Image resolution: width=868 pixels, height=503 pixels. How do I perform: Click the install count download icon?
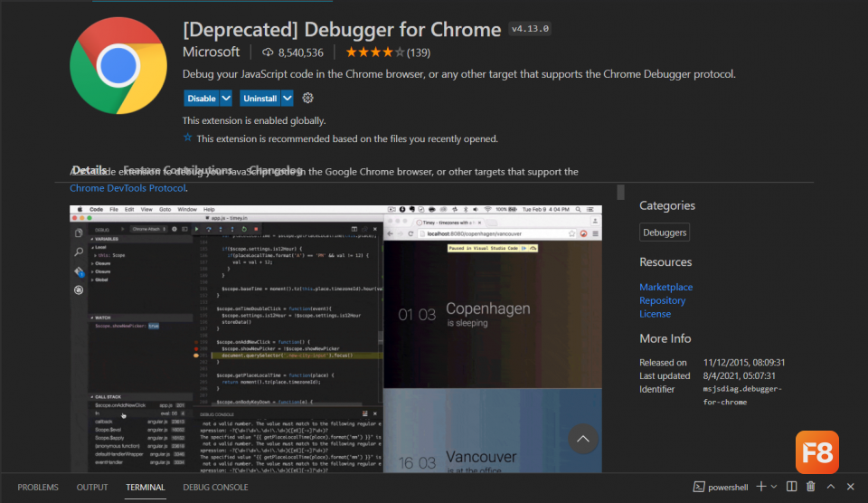(x=268, y=52)
